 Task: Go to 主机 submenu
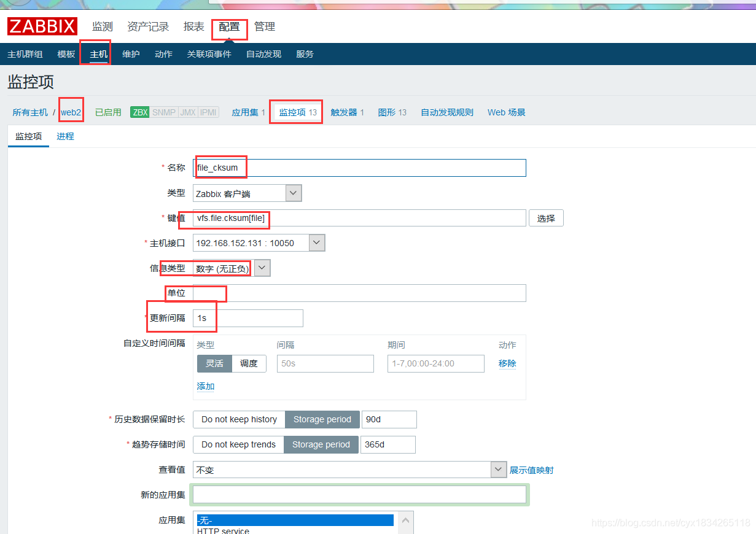[99, 54]
